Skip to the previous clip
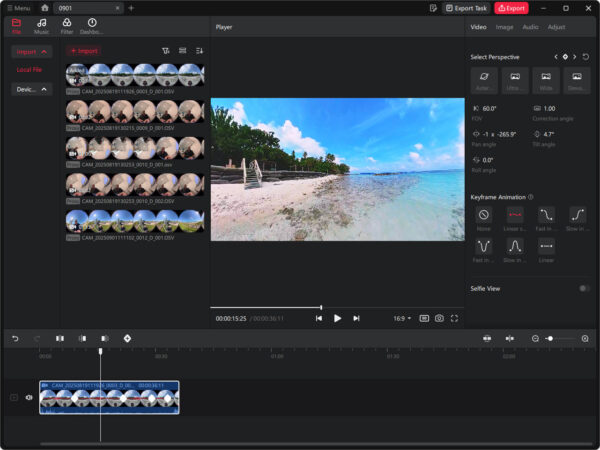Screen dimensions: 600x450 [318, 318]
